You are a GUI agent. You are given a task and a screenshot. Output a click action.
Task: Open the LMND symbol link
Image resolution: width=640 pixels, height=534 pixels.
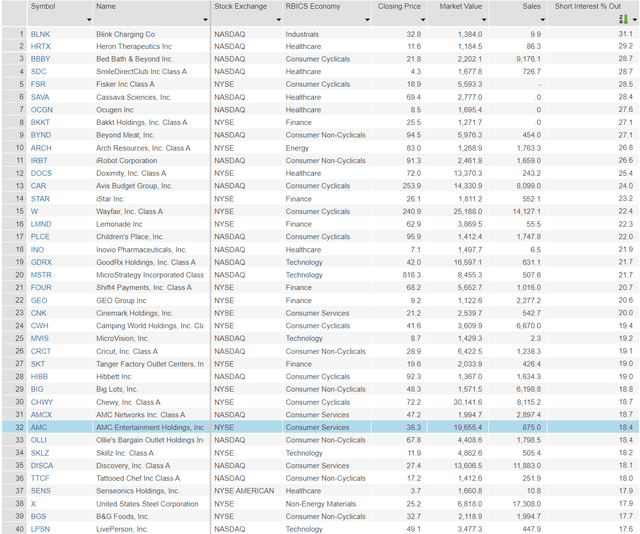[x=41, y=224]
